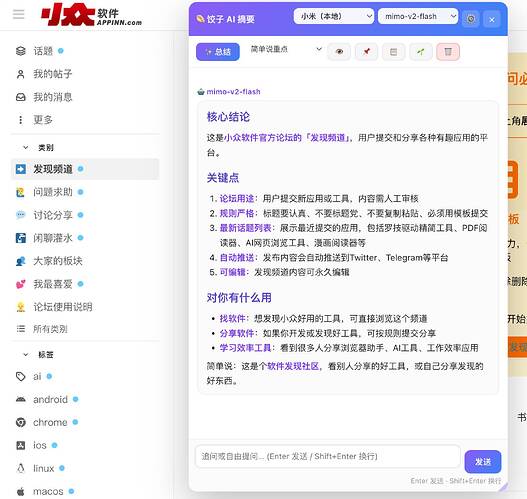The image size is (527, 499).
Task: Click the 发送 send button
Action: (x=483, y=462)
